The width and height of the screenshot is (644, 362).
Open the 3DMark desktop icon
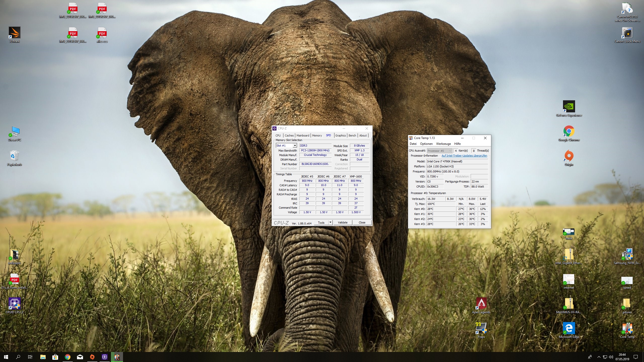click(x=14, y=33)
